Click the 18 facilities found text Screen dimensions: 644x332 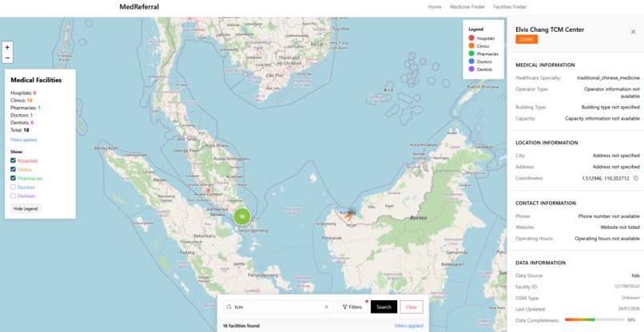pos(241,326)
